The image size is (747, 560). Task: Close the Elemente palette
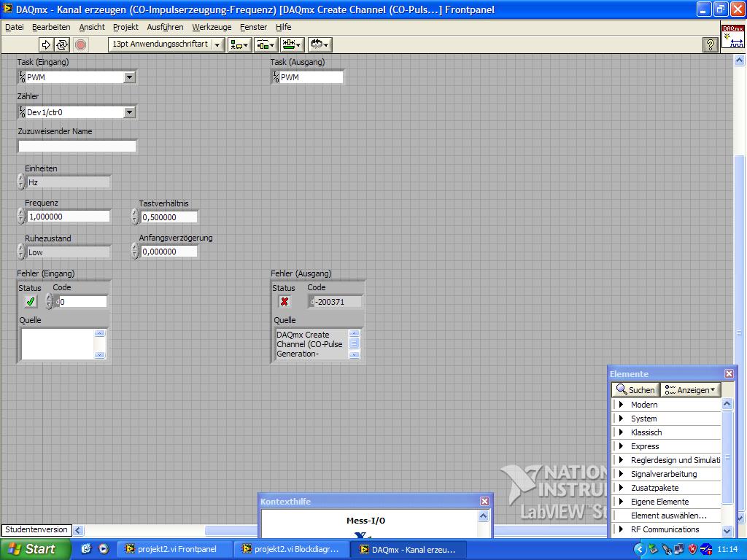pyautogui.click(x=729, y=374)
